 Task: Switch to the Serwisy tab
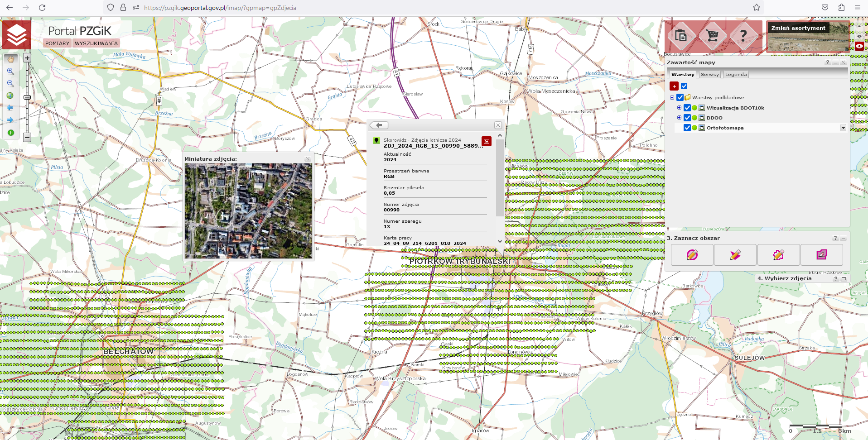click(709, 75)
